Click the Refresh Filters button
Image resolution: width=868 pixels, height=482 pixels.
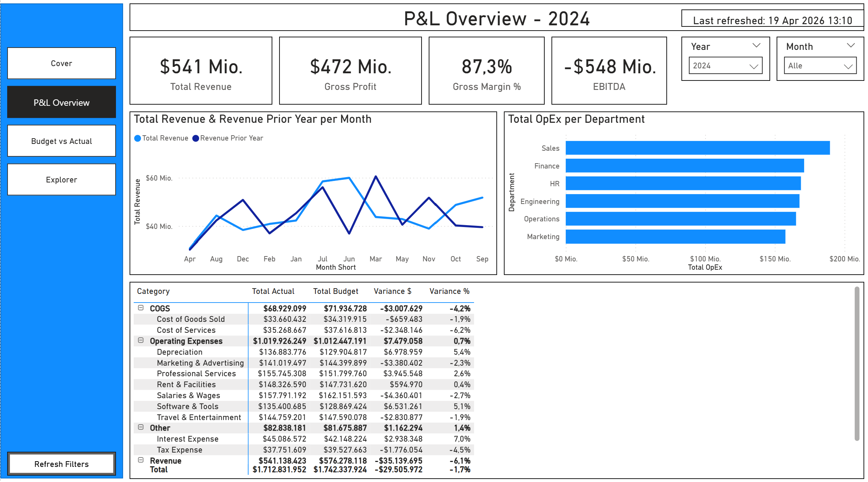coord(62,464)
